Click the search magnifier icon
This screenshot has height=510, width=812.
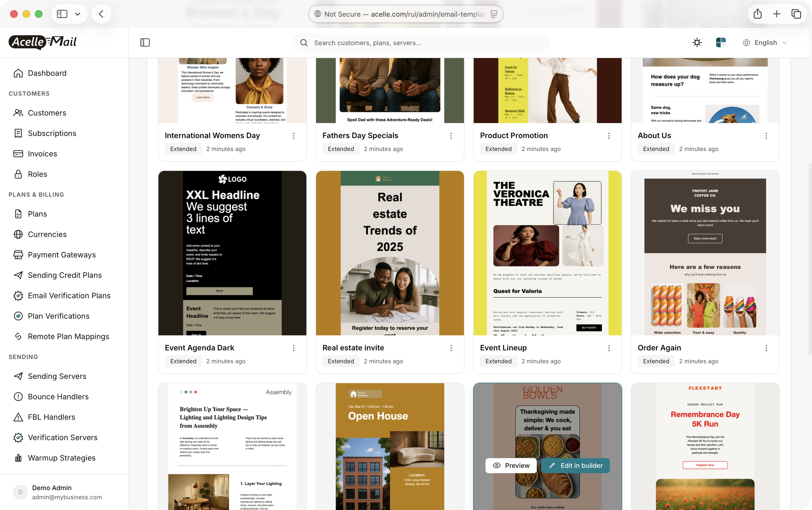coord(304,43)
